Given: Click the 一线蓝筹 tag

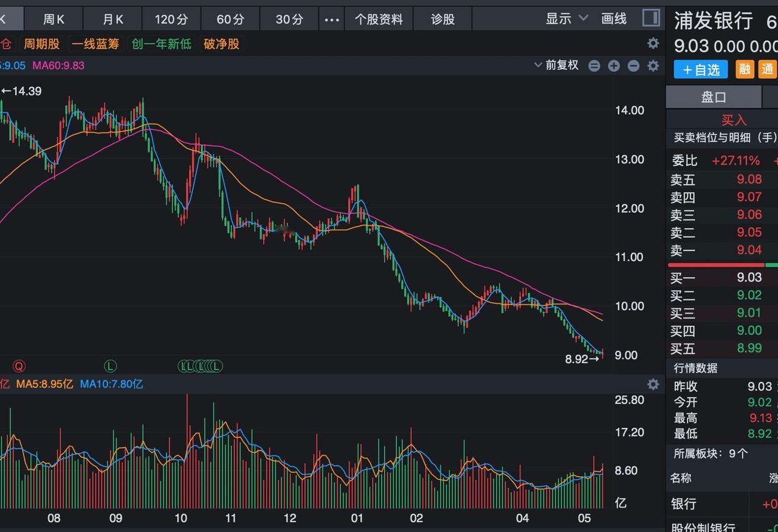Looking at the screenshot, I should [x=95, y=44].
